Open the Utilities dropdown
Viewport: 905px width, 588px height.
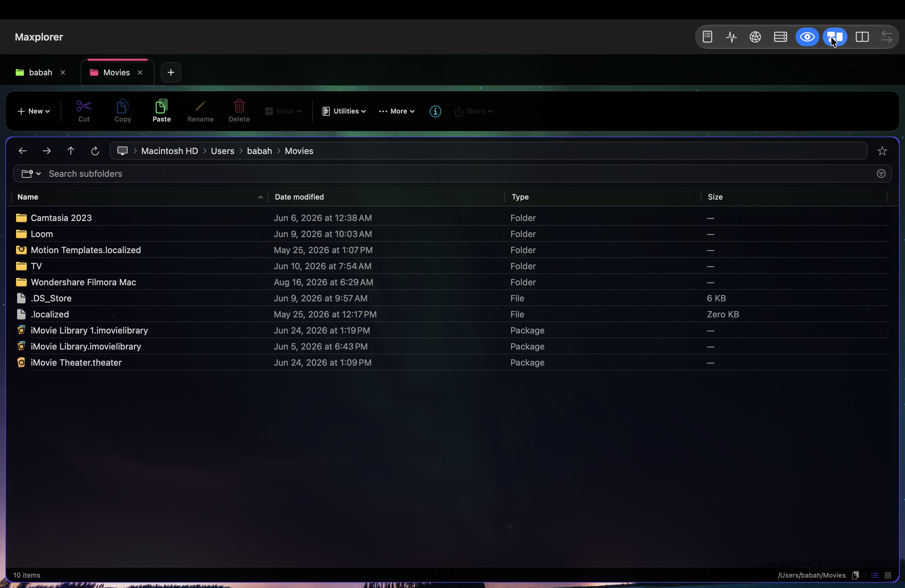coord(344,111)
